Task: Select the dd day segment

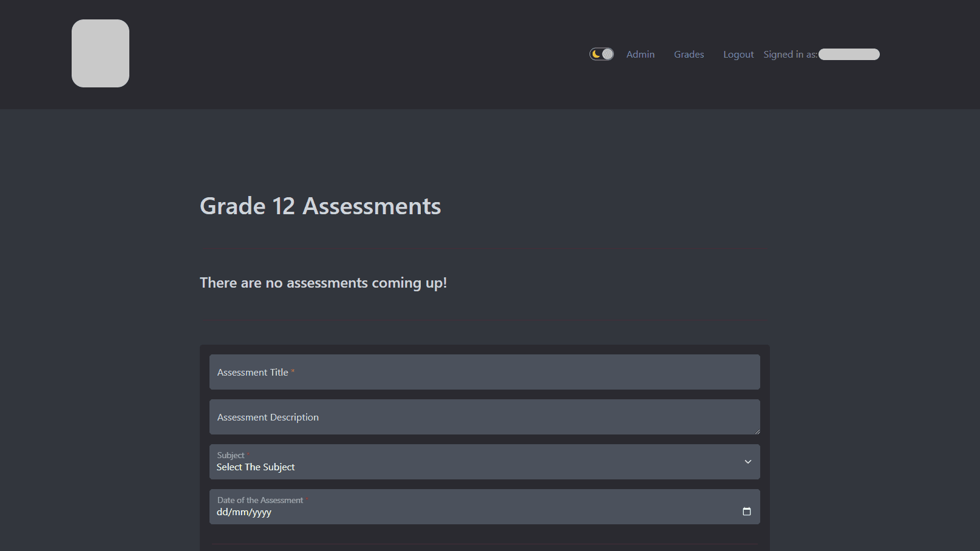Action: coord(222,512)
